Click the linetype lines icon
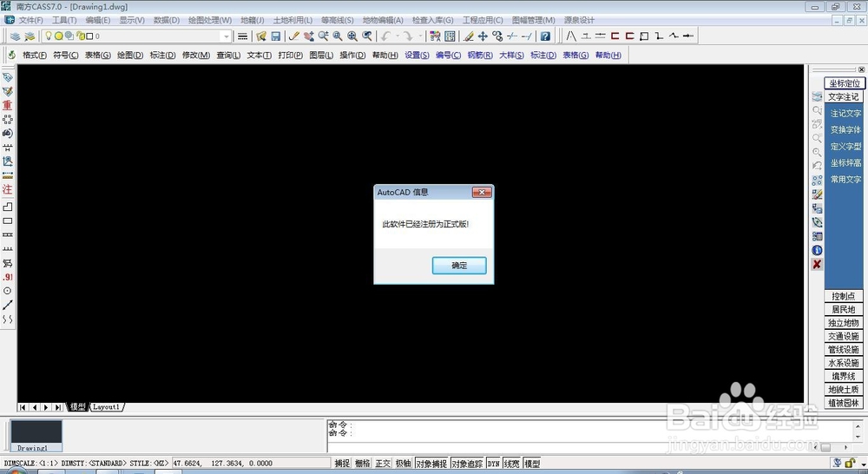The image size is (868, 474). [x=242, y=36]
